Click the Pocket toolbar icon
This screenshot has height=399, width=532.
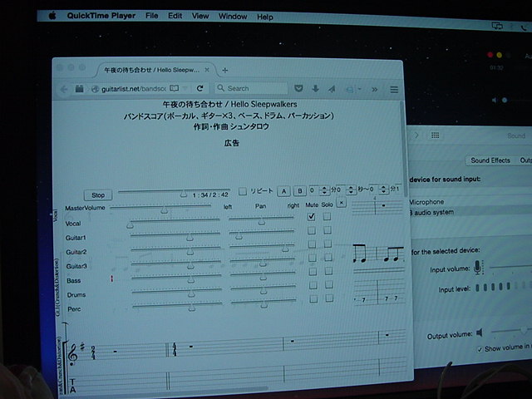point(298,89)
